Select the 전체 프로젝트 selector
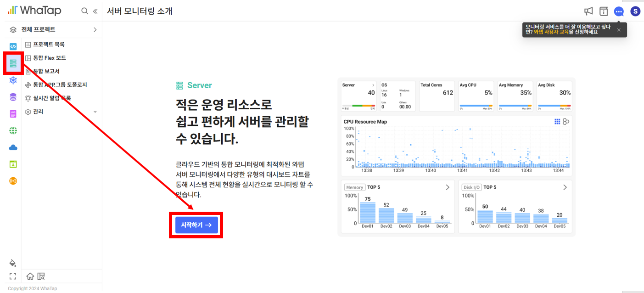Viewport: 644px width, 293px height. tap(54, 29)
